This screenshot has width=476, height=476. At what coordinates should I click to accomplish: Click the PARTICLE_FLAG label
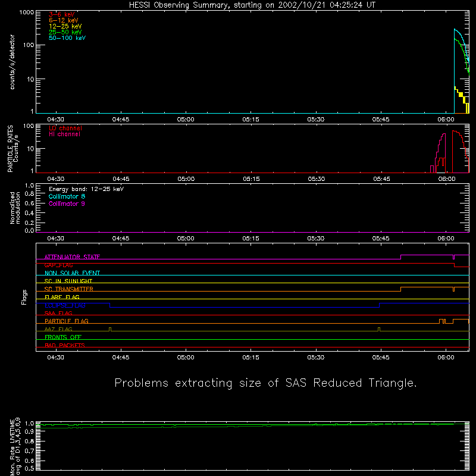click(x=67, y=321)
